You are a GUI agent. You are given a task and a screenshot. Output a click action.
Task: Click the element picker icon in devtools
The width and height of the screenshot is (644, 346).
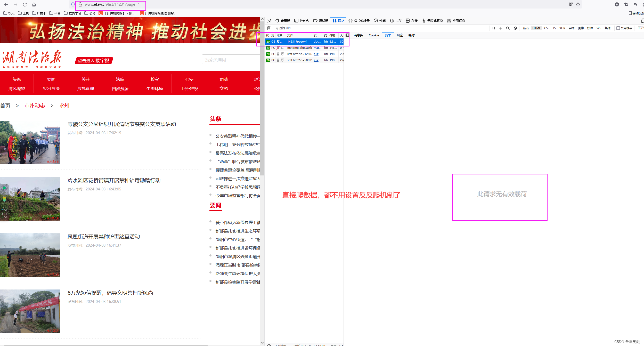tap(269, 21)
